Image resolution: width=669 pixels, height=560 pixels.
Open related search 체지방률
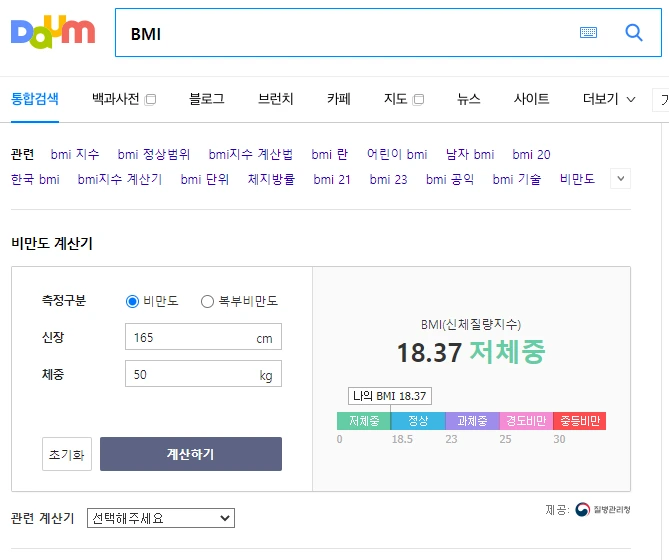271,179
